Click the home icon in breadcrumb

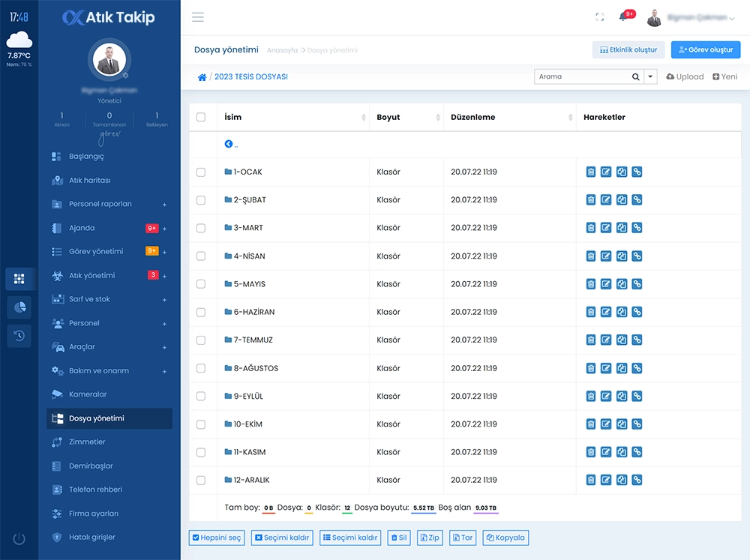(202, 77)
